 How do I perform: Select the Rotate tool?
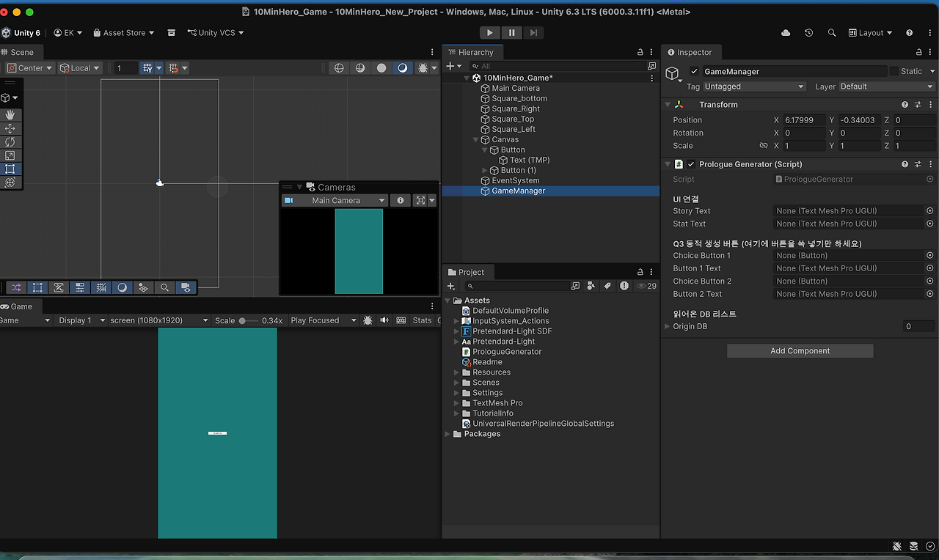11,141
